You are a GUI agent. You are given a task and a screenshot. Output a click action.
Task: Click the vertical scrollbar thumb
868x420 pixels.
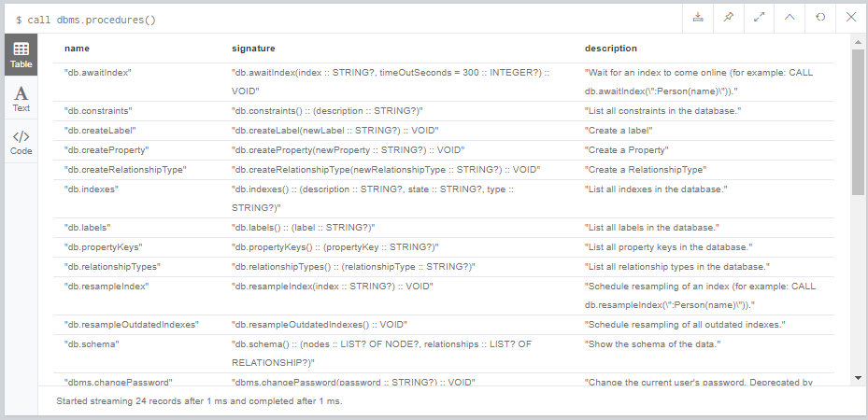tap(858, 121)
